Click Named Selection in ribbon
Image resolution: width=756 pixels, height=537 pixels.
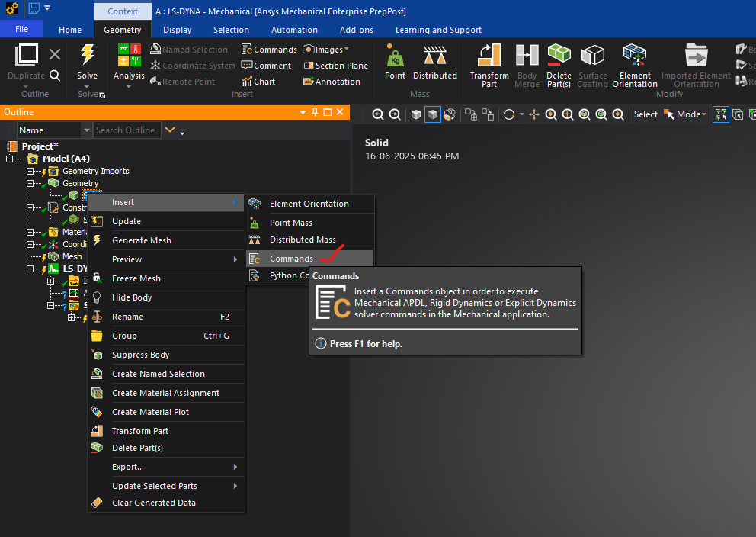click(188, 50)
